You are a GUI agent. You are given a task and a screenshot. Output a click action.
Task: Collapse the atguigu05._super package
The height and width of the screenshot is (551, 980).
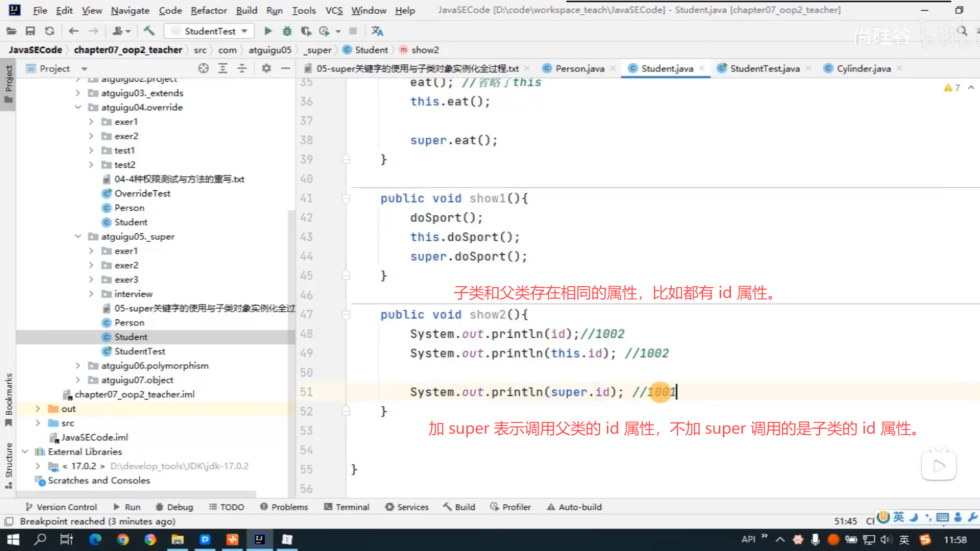pos(78,237)
